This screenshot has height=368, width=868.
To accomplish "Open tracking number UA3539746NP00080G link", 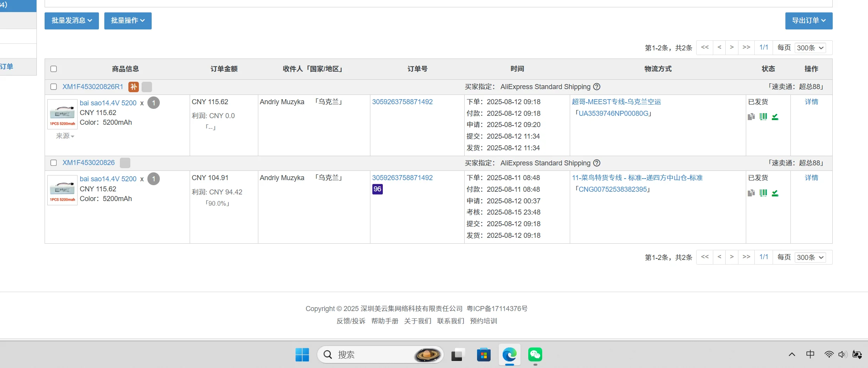I will (x=613, y=113).
